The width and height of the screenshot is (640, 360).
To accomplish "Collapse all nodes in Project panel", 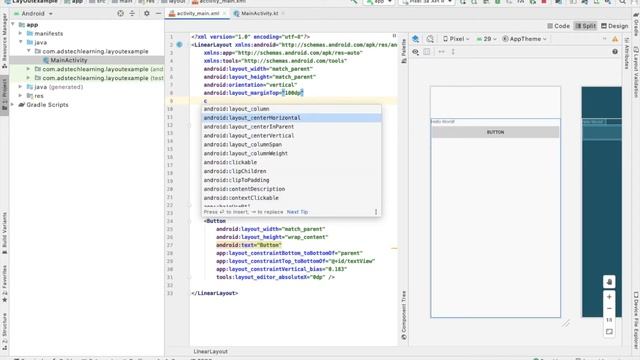I will [x=132, y=13].
